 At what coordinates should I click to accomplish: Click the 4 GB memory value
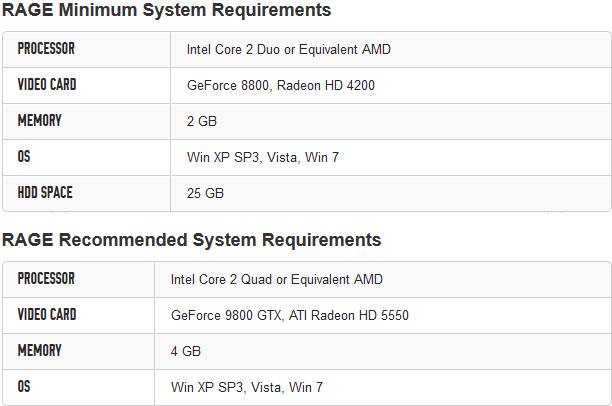pos(186,351)
